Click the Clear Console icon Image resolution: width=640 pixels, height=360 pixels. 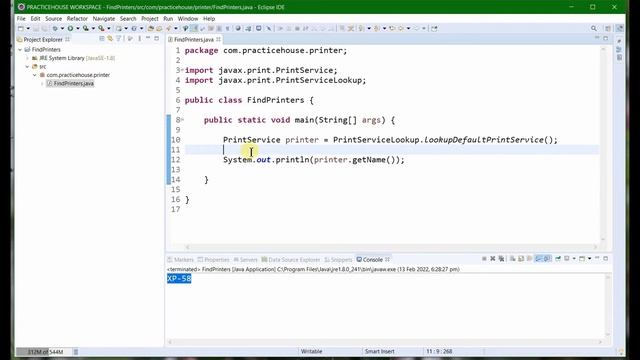(512, 258)
